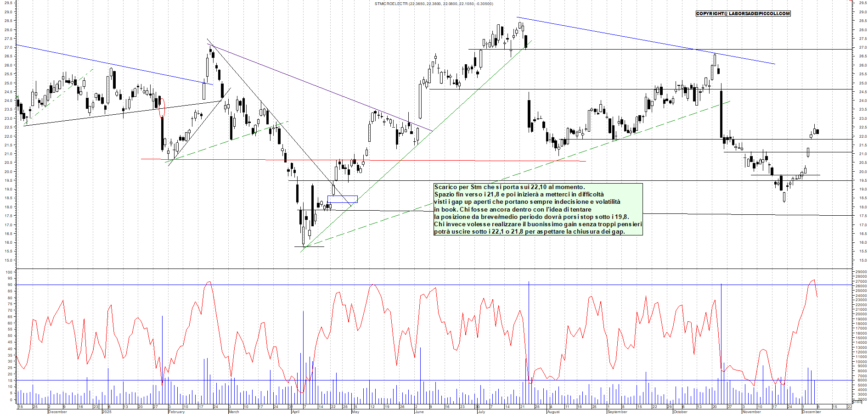The height and width of the screenshot is (414, 868).
Task: Select the November label on the time axis
Action: (x=751, y=412)
